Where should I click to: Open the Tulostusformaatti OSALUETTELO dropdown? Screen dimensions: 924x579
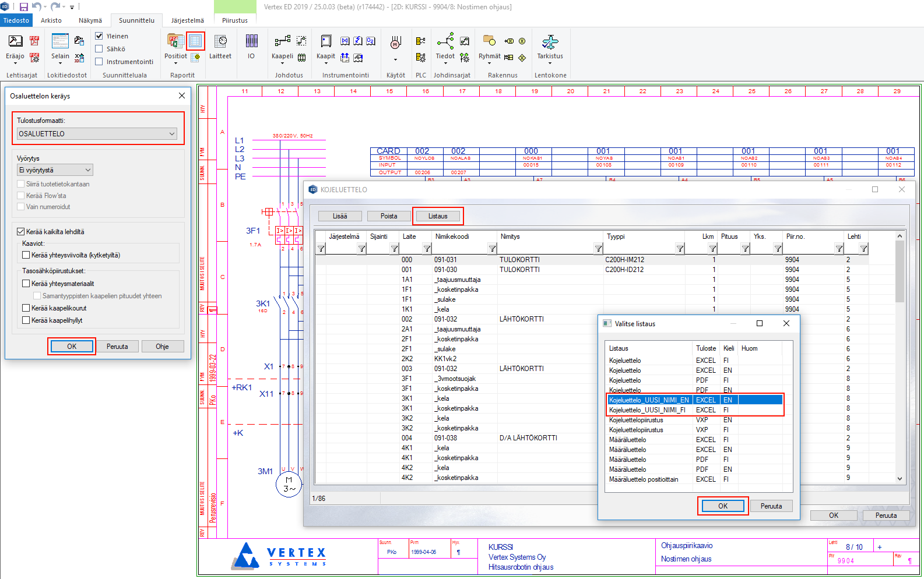[x=97, y=134]
